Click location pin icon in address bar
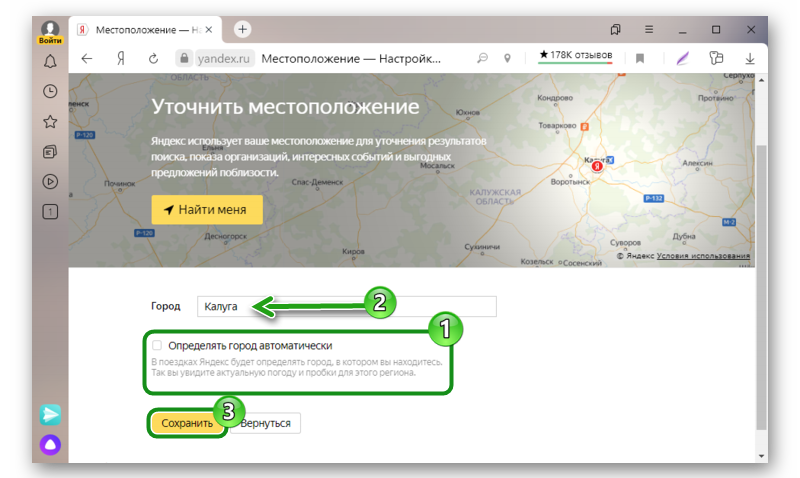800x478 pixels. 507,58
